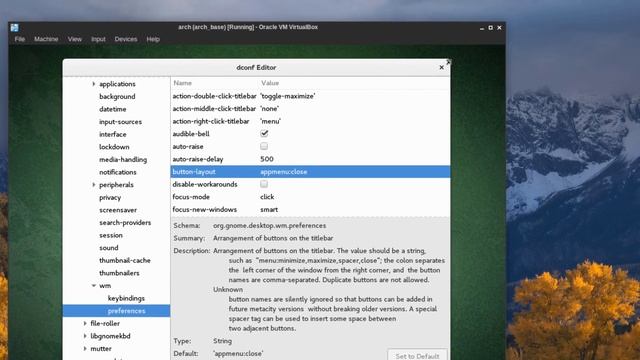640x360 pixels.
Task: Expand the mutter tree node
Action: click(x=85, y=349)
